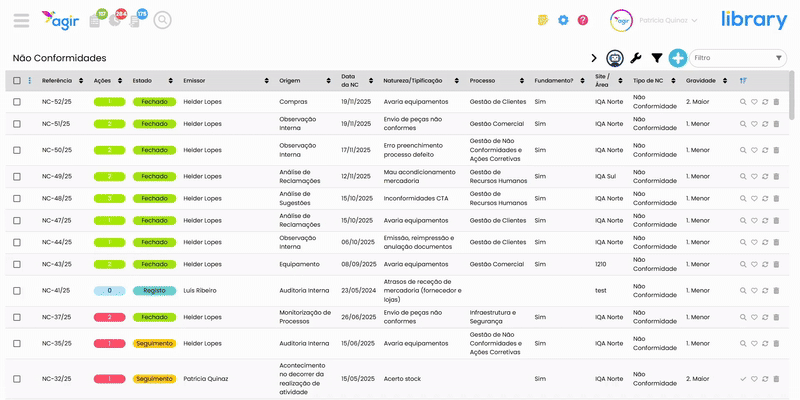Click the vertical scrollbar thumb
Image resolution: width=800 pixels, height=400 pixels.
point(791,94)
